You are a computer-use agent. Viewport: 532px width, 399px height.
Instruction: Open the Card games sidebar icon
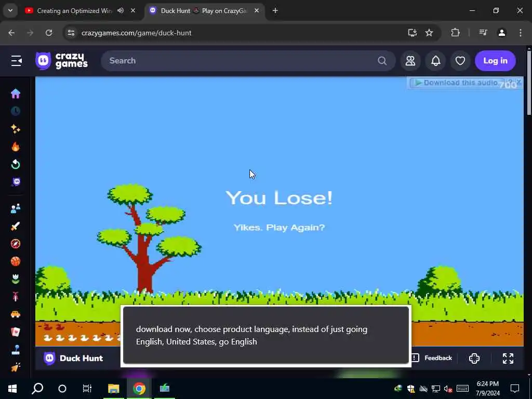click(15, 332)
